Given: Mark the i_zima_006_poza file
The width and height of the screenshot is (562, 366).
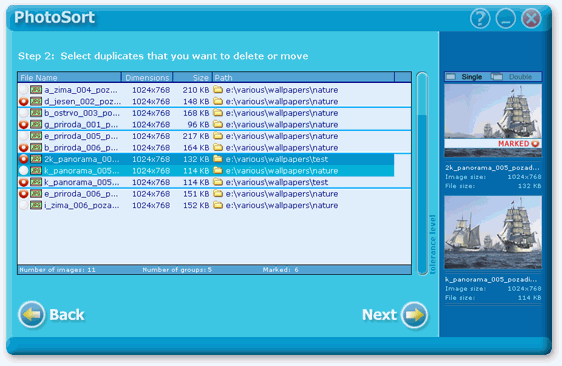Looking at the screenshot, I should tap(24, 205).
